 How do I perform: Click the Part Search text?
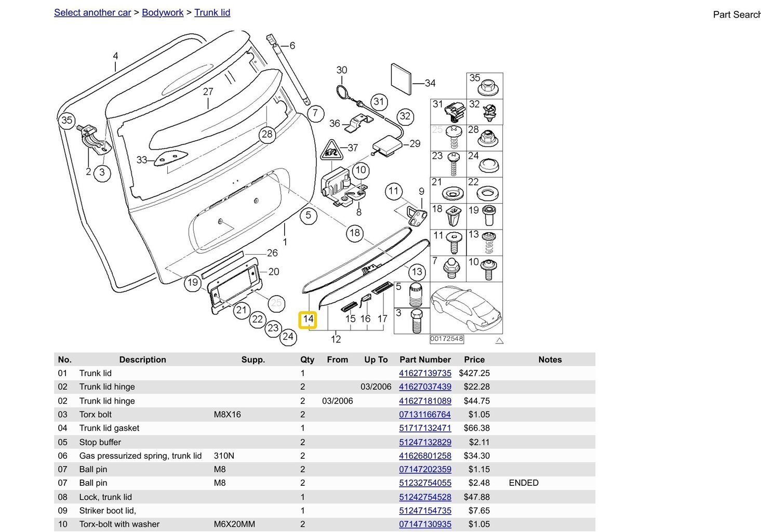click(737, 15)
